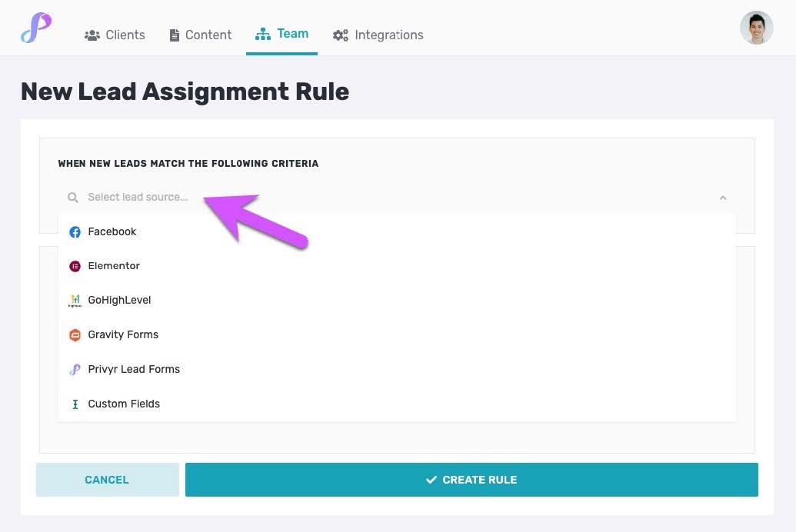This screenshot has width=796, height=532.
Task: Collapse the lead source dropdown chevron
Action: 723,198
